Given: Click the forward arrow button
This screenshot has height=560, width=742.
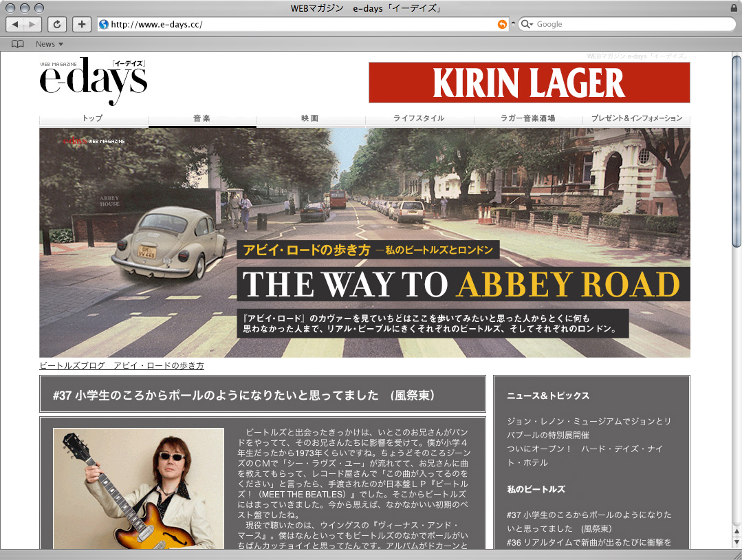Looking at the screenshot, I should 33,25.
